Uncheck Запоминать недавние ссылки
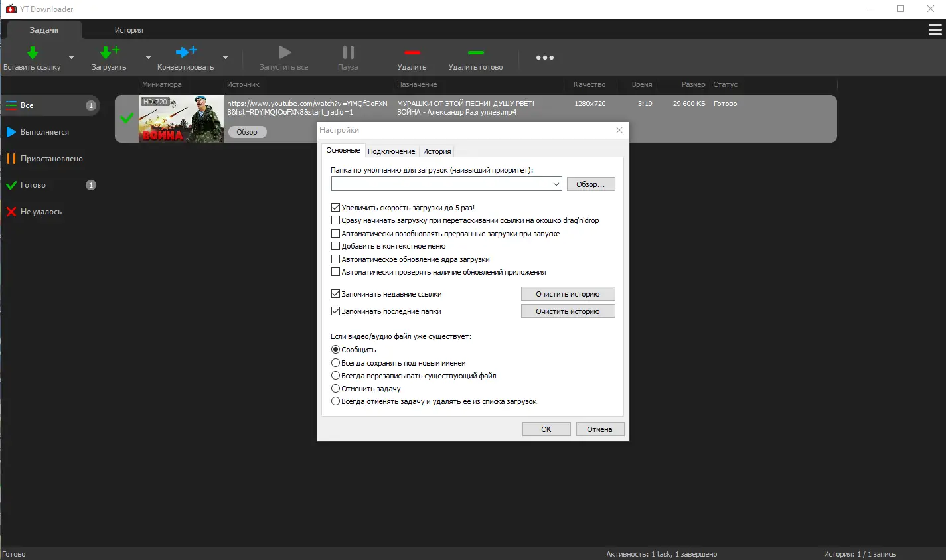 pyautogui.click(x=335, y=294)
